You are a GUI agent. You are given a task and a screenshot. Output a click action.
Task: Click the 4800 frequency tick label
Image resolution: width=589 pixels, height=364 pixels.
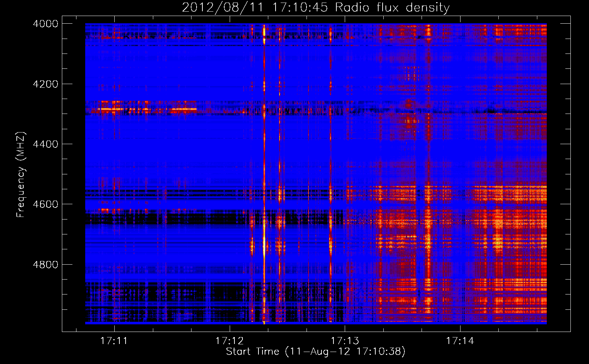(x=46, y=265)
